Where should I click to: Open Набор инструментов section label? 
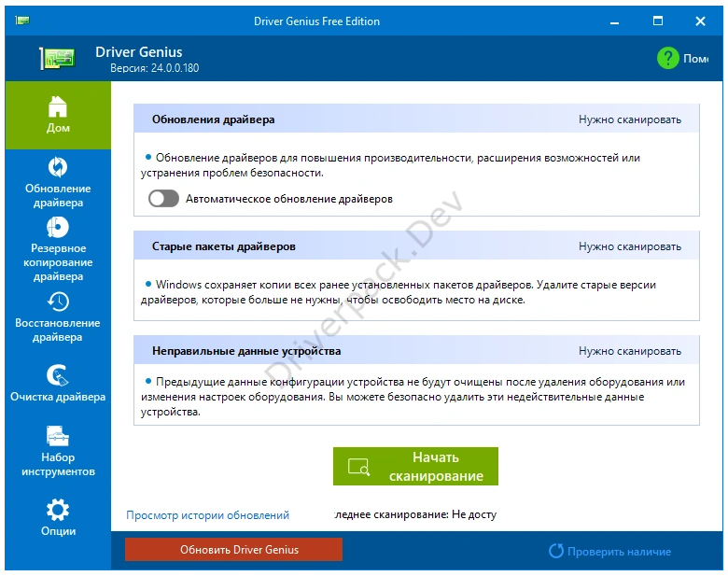[58, 465]
